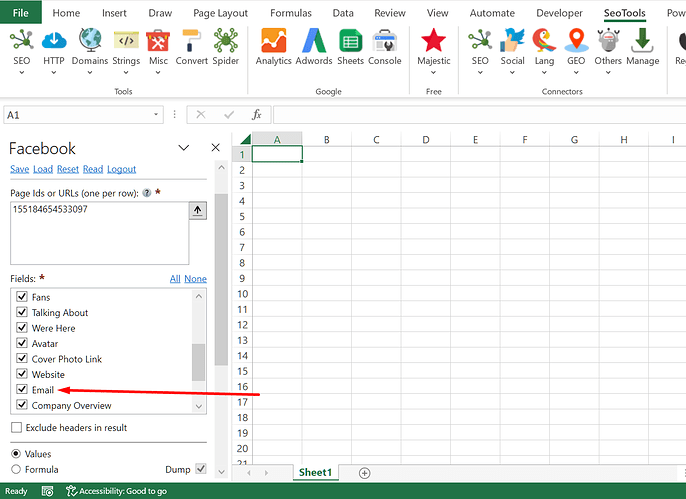Open the File tab
The image size is (686, 499).
pos(21,12)
